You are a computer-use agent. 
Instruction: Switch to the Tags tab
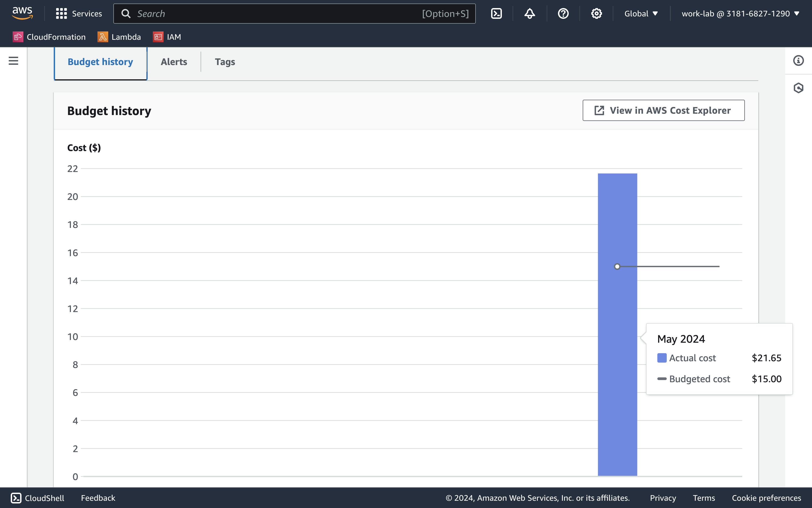point(225,62)
